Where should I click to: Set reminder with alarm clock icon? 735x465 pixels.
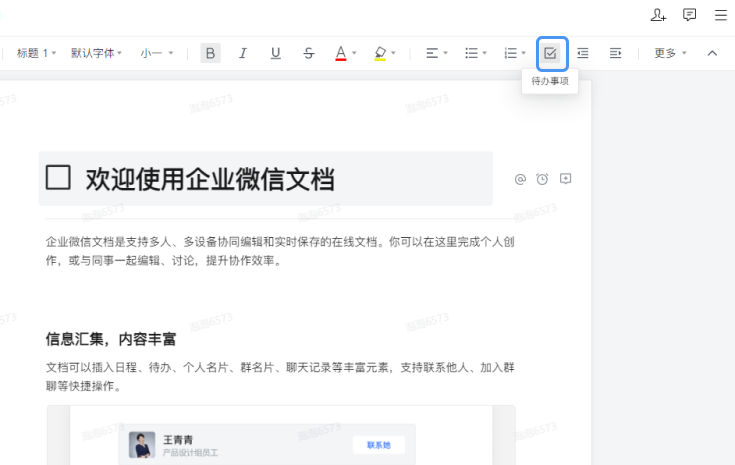point(542,179)
